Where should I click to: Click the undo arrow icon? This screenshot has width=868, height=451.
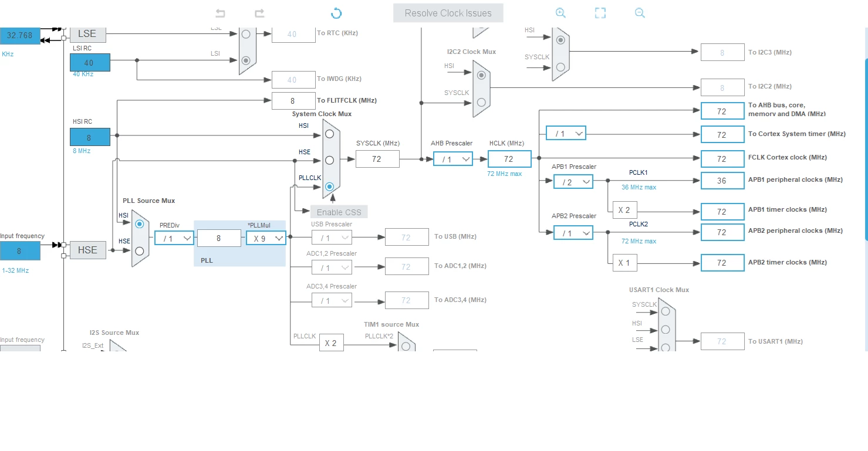(x=220, y=13)
